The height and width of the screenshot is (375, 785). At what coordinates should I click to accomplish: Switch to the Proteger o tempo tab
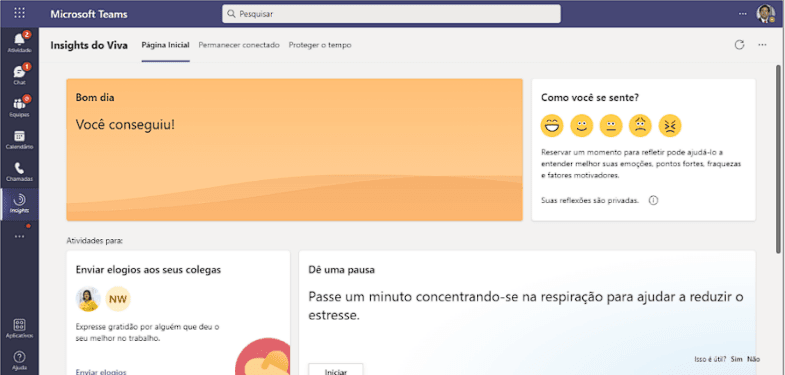pyautogui.click(x=320, y=45)
